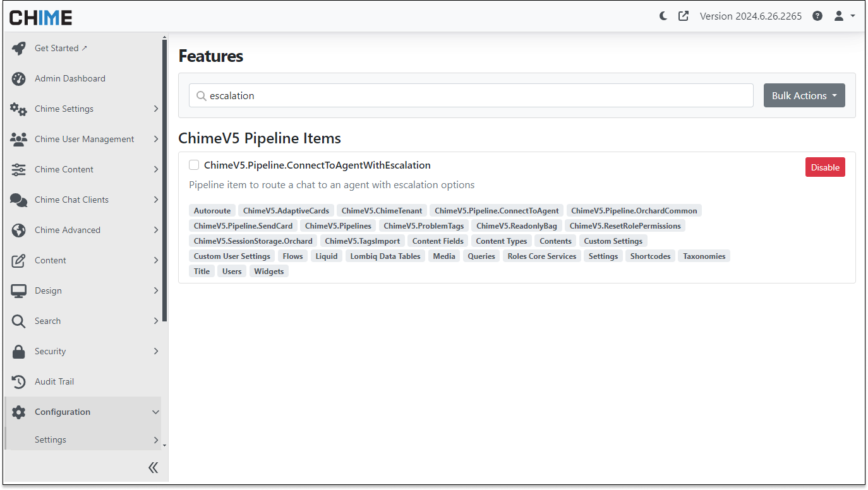Screen dimensions: 868x490
Task: Expand the Search menu chevron
Action: coord(156,321)
